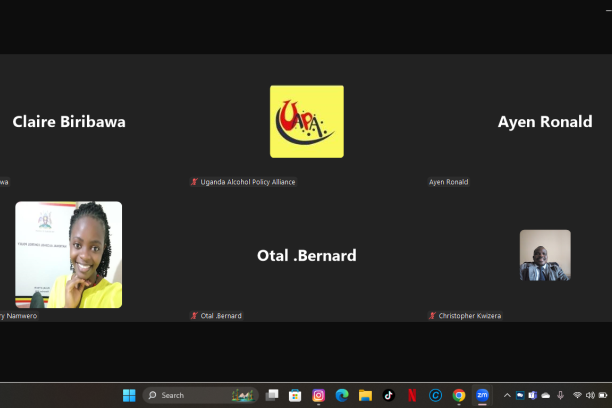Image resolution: width=612 pixels, height=408 pixels.
Task: Open File Explorer from the taskbar
Action: click(365, 395)
